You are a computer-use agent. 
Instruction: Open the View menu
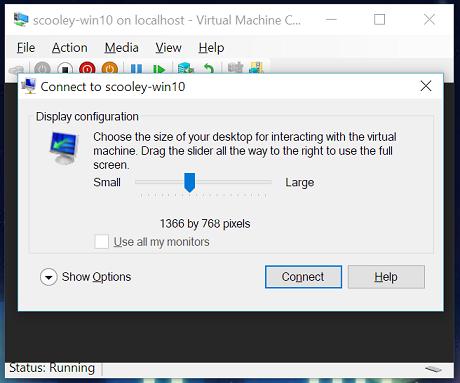(x=168, y=48)
